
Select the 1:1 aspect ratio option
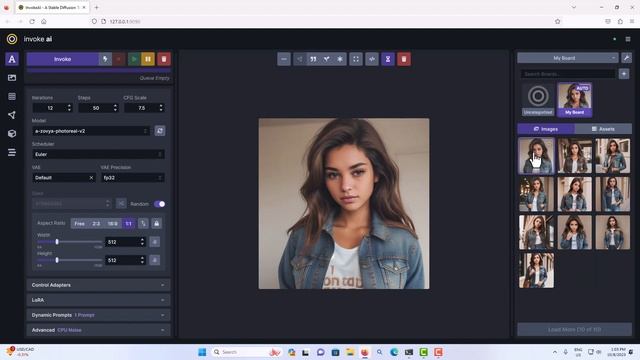[129, 224]
